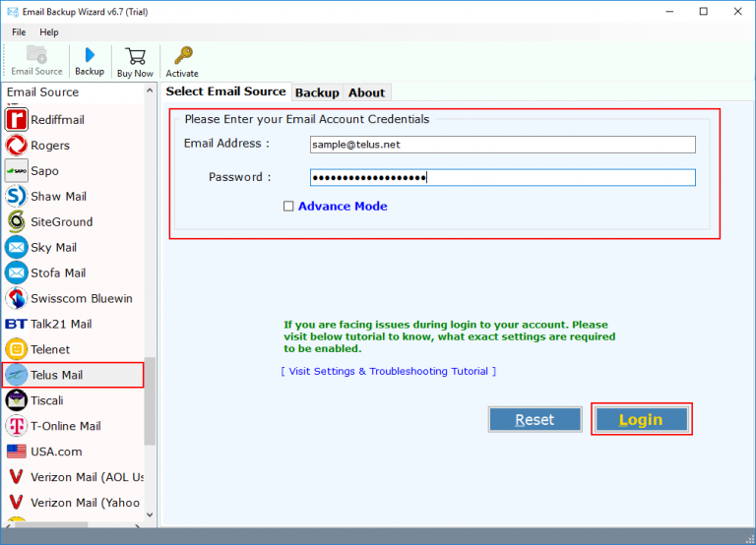Click the Login button

[x=641, y=420]
